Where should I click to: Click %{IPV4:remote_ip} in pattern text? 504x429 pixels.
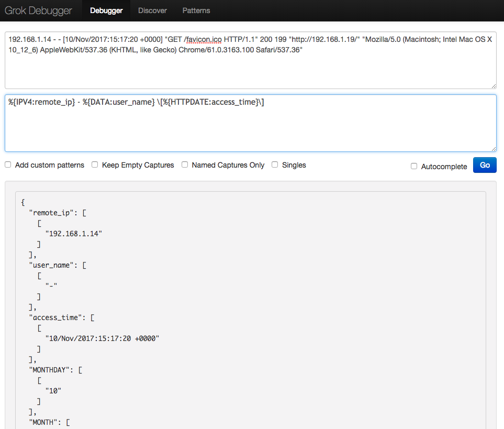pyautogui.click(x=42, y=102)
